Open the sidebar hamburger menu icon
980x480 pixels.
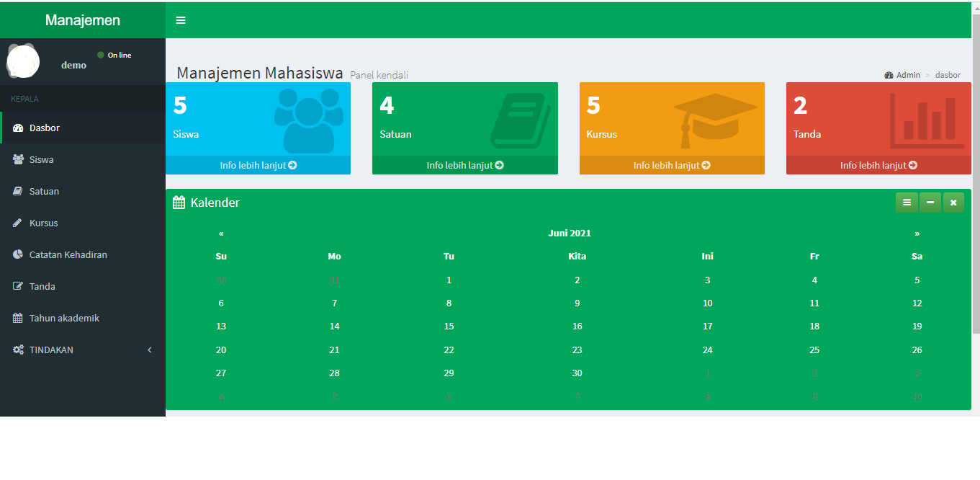(x=180, y=19)
